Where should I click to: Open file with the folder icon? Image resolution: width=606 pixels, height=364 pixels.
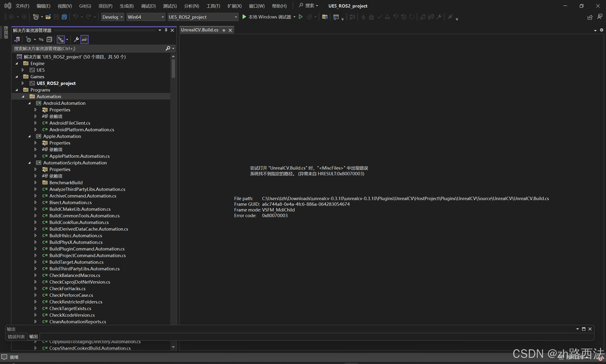click(48, 17)
